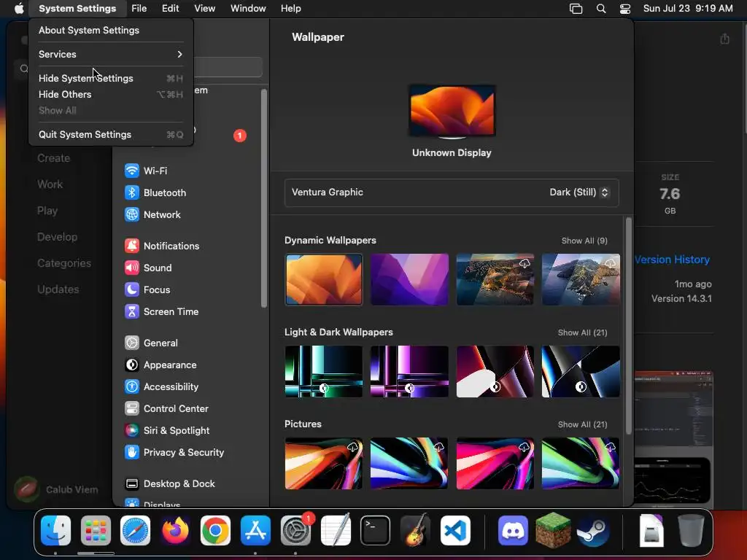Click the wallpaper pane scrollbar
747x560 pixels.
[x=628, y=326]
